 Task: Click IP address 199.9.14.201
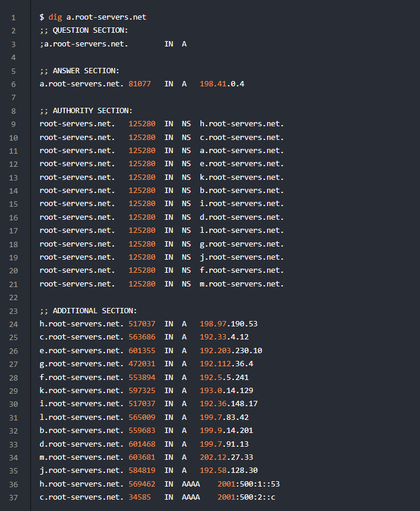[x=227, y=430]
